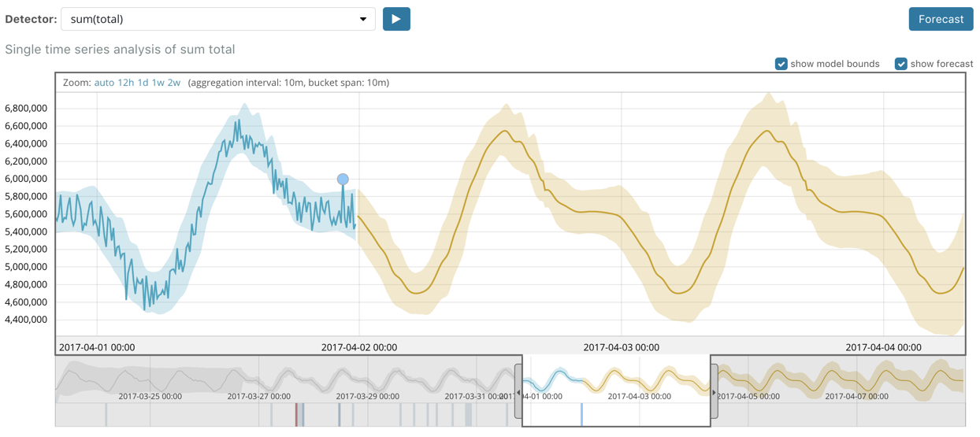Click the red anomaly bar in the swimlane
This screenshot has height=437, width=980.
click(297, 414)
